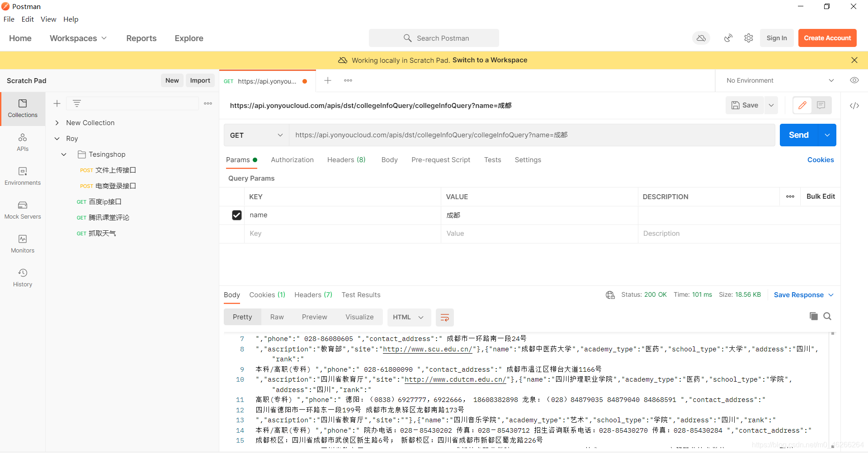868x453 pixels.
Task: Click the Search Postman field
Action: click(434, 38)
